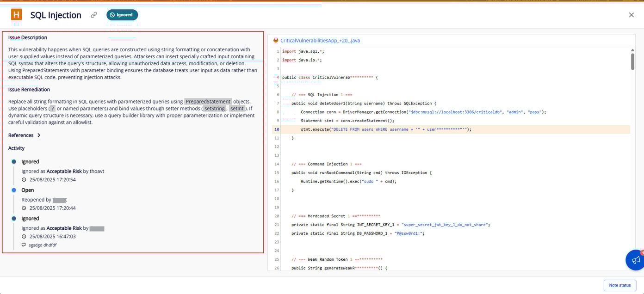Screen dimensions: 644x294
Task: Click the comment icon beside 'sgsdgd dhdfdf'
Action: coord(24,245)
